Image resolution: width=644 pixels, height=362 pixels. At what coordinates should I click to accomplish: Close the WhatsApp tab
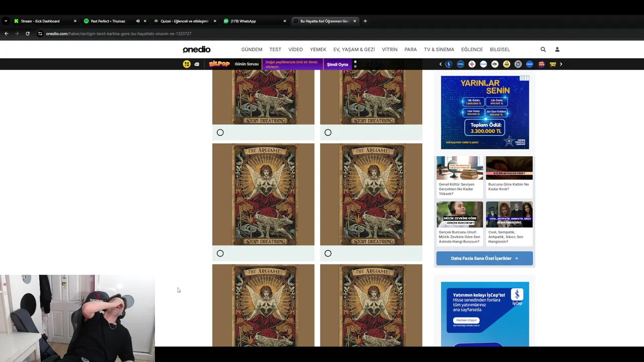(285, 21)
